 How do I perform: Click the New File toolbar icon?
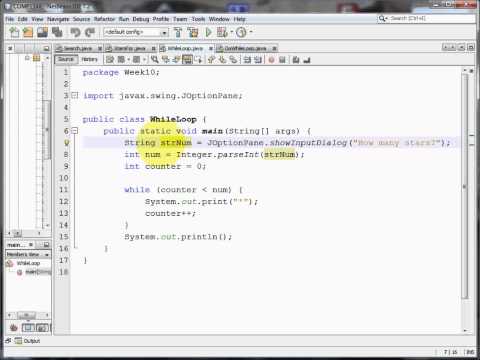click(14, 32)
